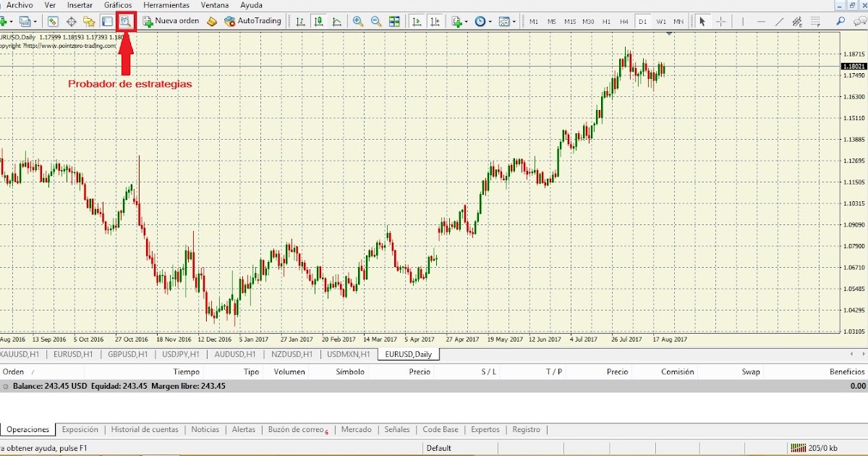Viewport: 868px width, 456px height.
Task: Click the zoom in magnifier icon
Action: click(x=357, y=21)
